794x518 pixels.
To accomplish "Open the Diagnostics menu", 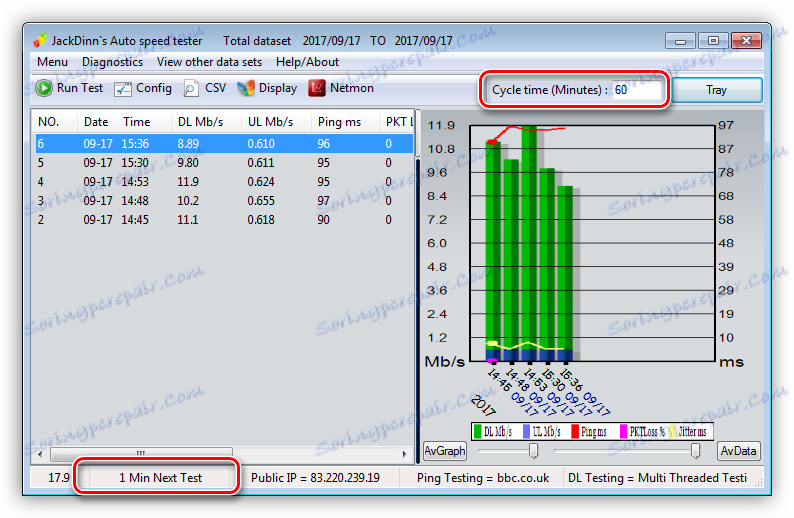I will pyautogui.click(x=112, y=62).
